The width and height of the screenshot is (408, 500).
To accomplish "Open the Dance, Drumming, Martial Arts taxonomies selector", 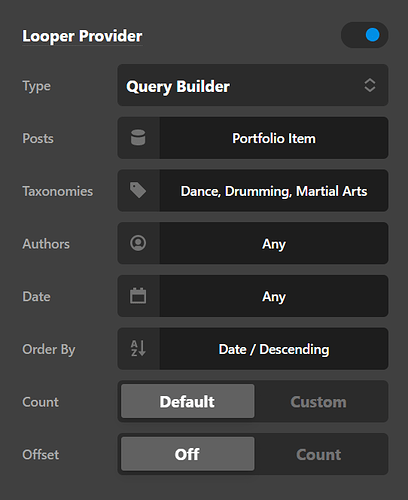I will click(274, 190).
